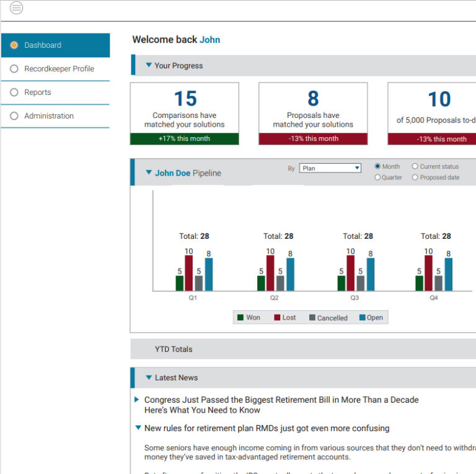Click the YTD Totals header bar

[x=303, y=349]
